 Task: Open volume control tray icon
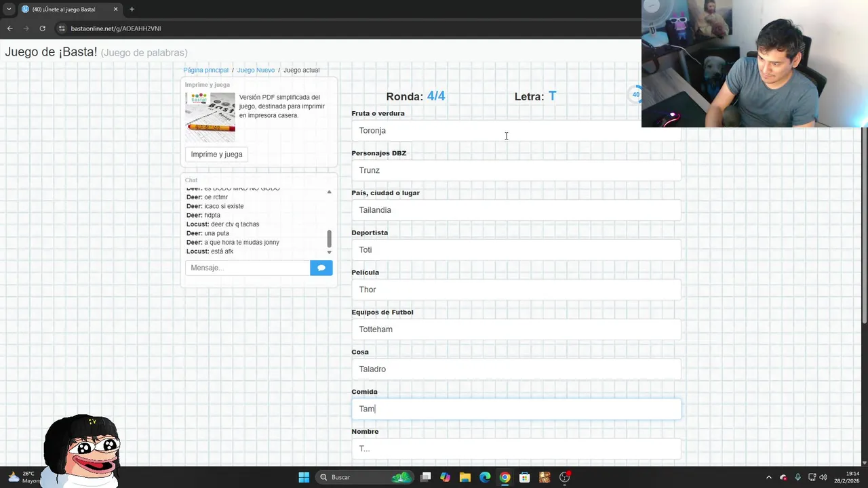click(x=824, y=477)
